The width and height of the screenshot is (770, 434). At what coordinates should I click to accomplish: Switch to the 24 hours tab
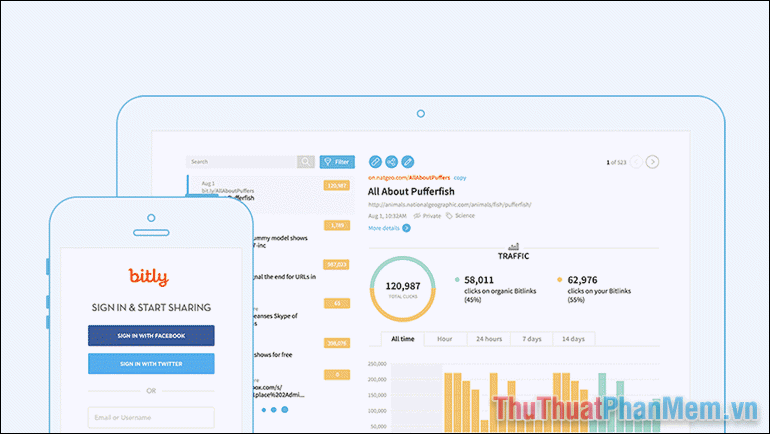(488, 339)
